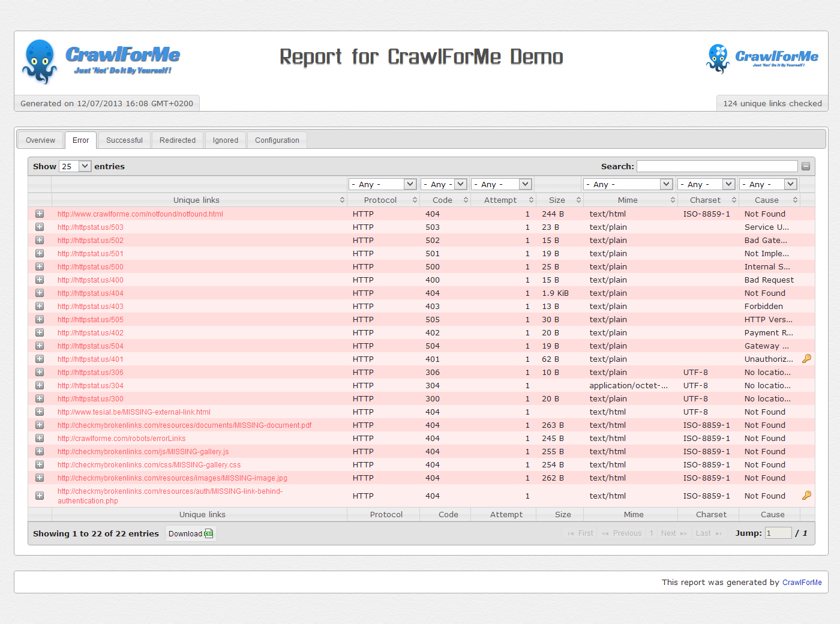Click page 1 pagination number
This screenshot has height=624, width=840.
tap(651, 533)
